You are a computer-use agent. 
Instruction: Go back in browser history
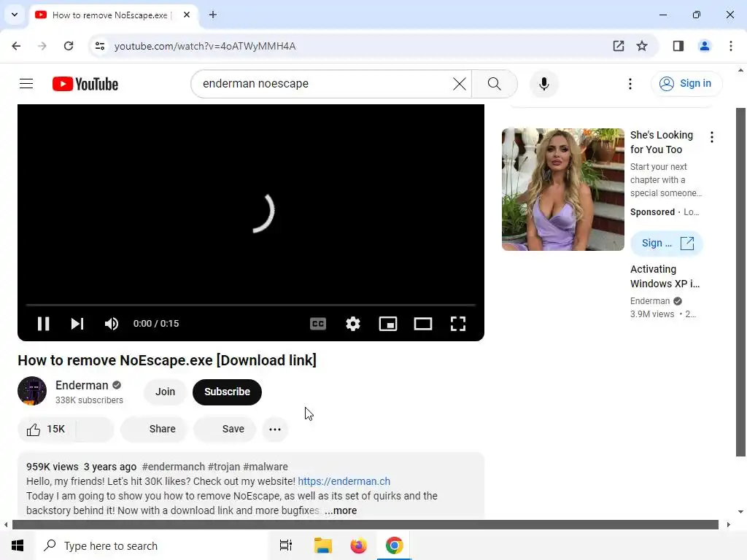[16, 46]
